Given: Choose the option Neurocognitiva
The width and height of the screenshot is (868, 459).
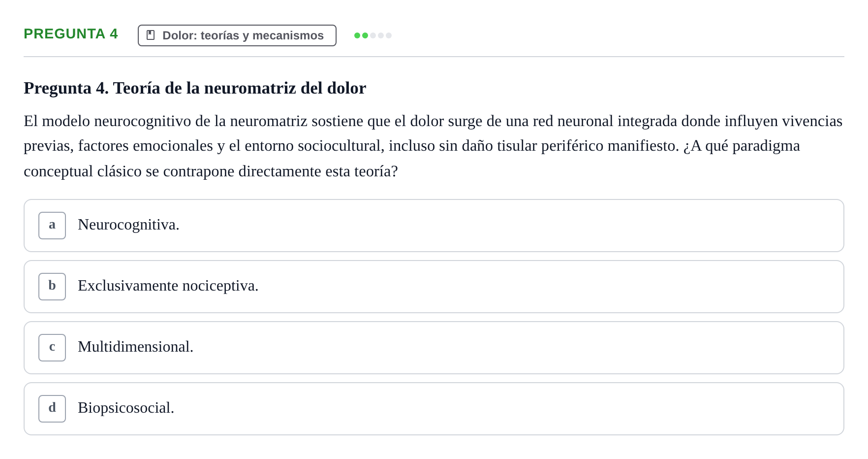Looking at the screenshot, I should [x=434, y=226].
